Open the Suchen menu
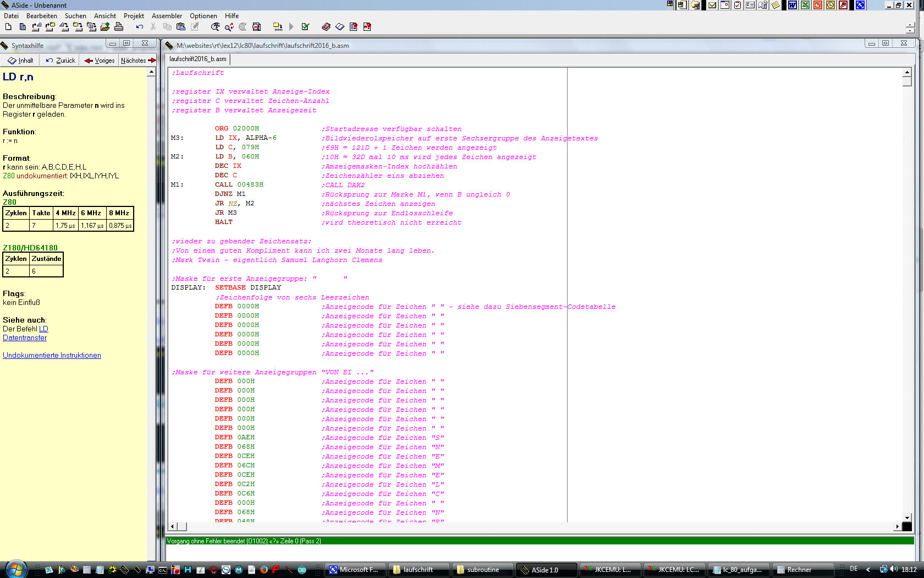 click(75, 16)
